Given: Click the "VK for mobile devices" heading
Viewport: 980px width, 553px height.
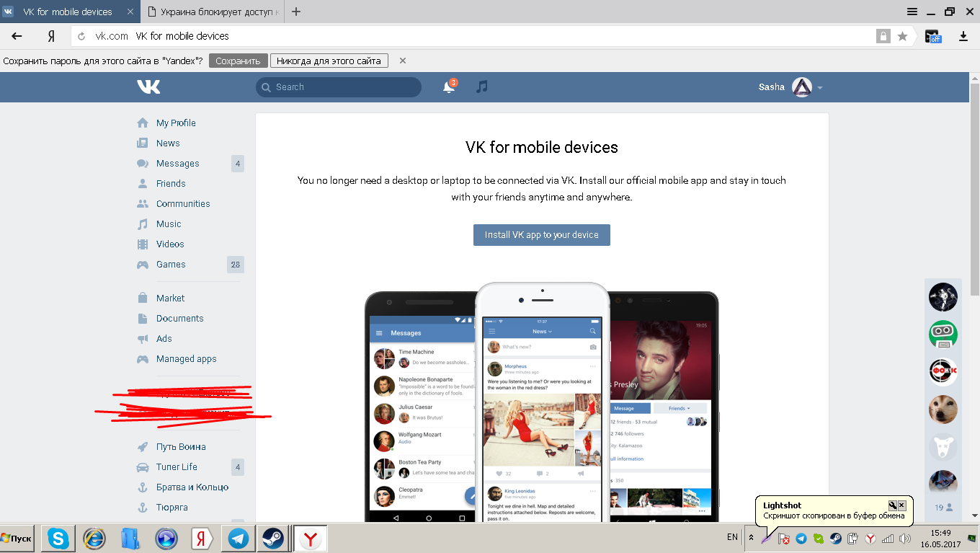Looking at the screenshot, I should (542, 148).
